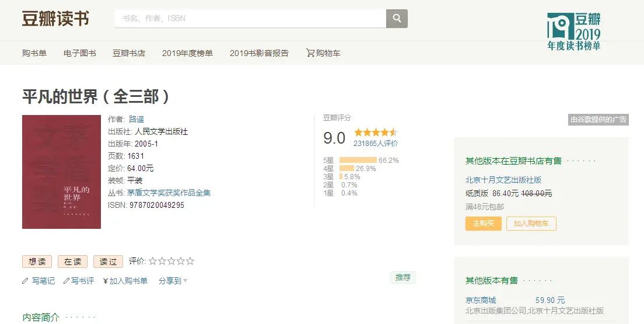The image size is (644, 324).
Task: Click the 内容简介 section heading
Action: (41, 318)
